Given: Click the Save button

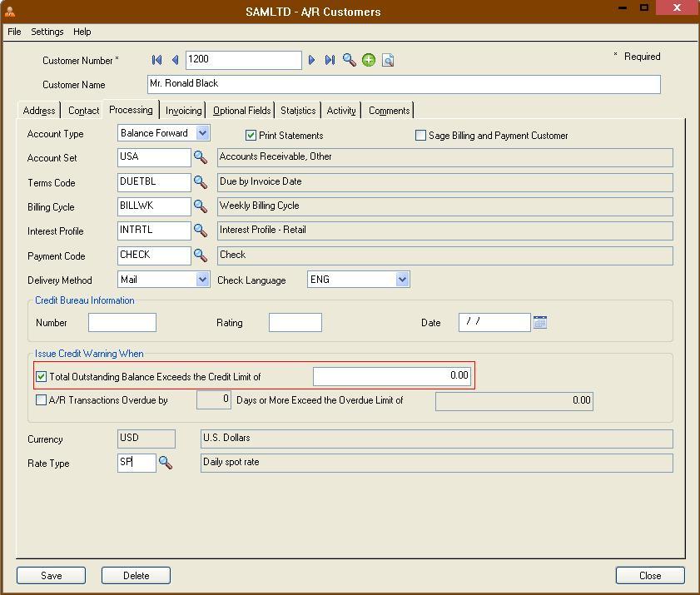Looking at the screenshot, I should [x=52, y=575].
